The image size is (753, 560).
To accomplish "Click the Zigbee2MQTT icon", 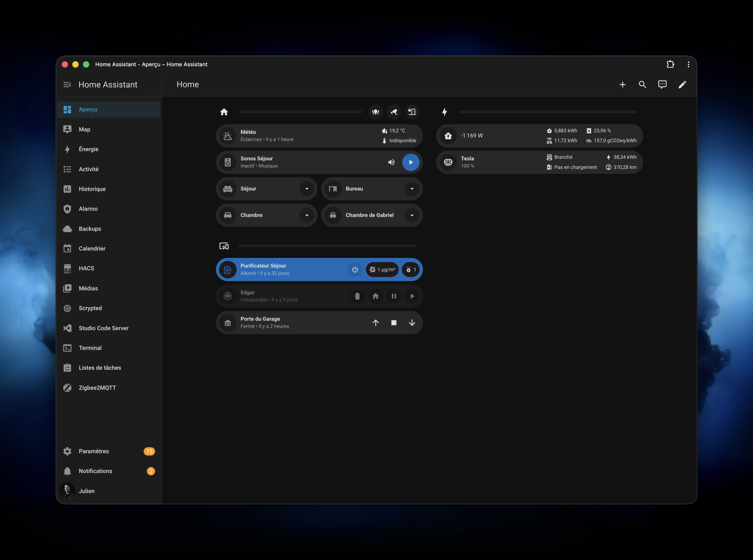I will coord(67,388).
